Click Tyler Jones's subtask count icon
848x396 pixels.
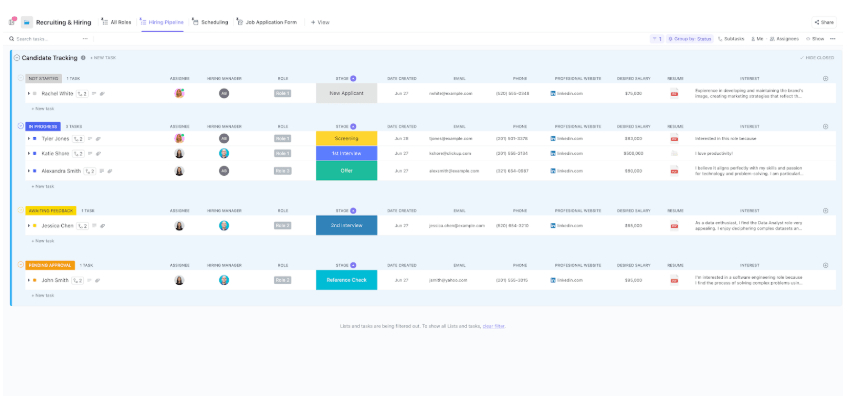78,139
